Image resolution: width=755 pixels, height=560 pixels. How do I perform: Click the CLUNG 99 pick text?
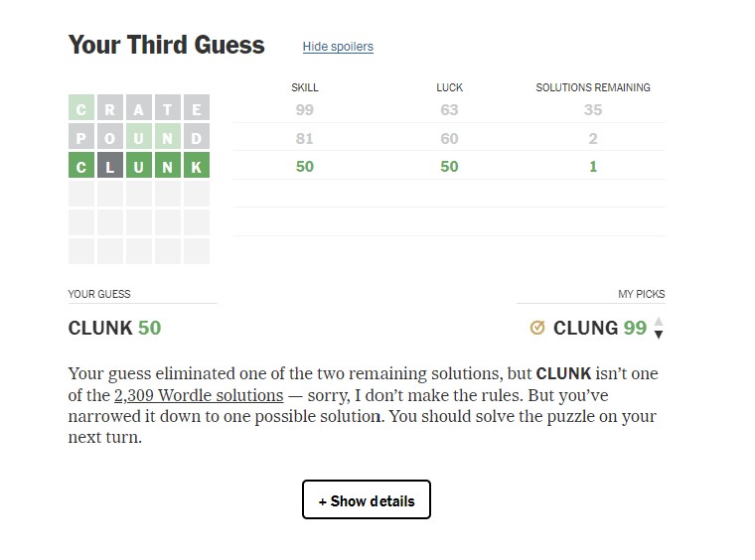(599, 329)
